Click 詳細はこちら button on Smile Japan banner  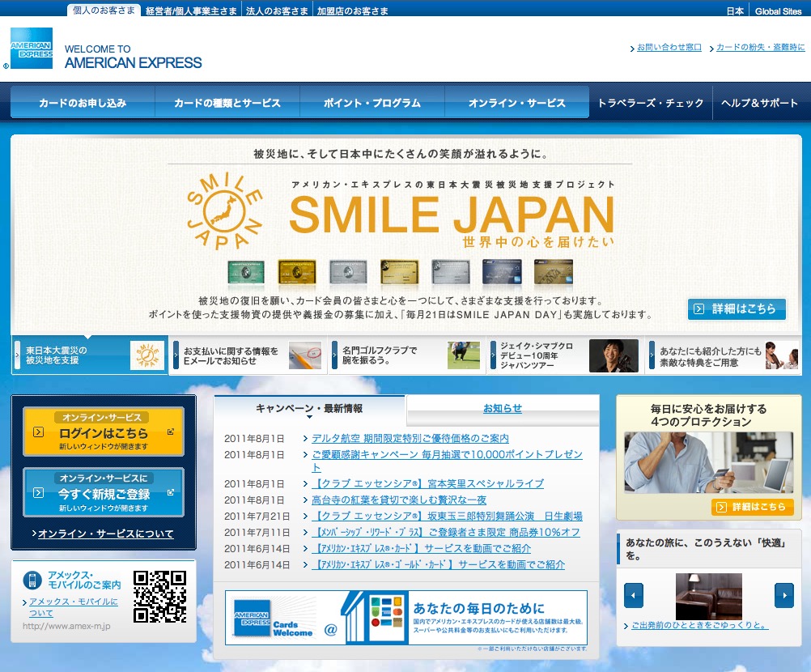tap(737, 308)
